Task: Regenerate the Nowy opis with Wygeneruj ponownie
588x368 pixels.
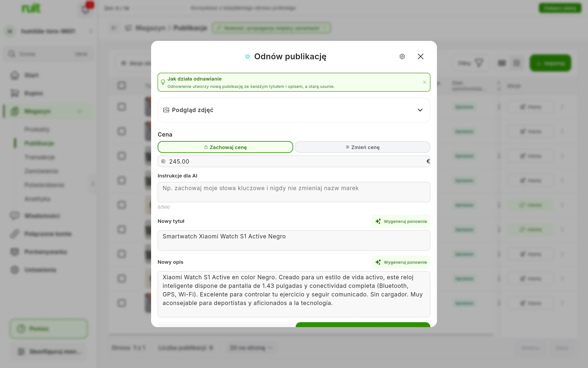Action: coord(401,262)
